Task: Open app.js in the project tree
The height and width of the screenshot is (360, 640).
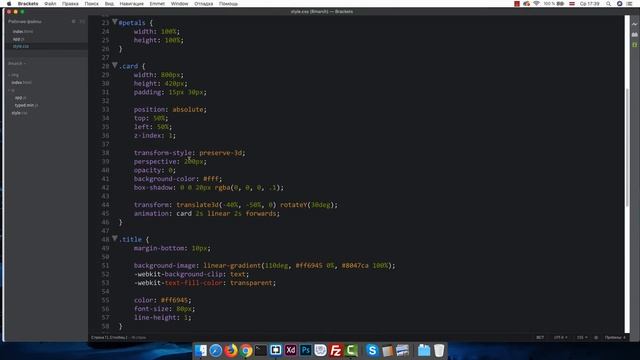Action: click(x=20, y=98)
